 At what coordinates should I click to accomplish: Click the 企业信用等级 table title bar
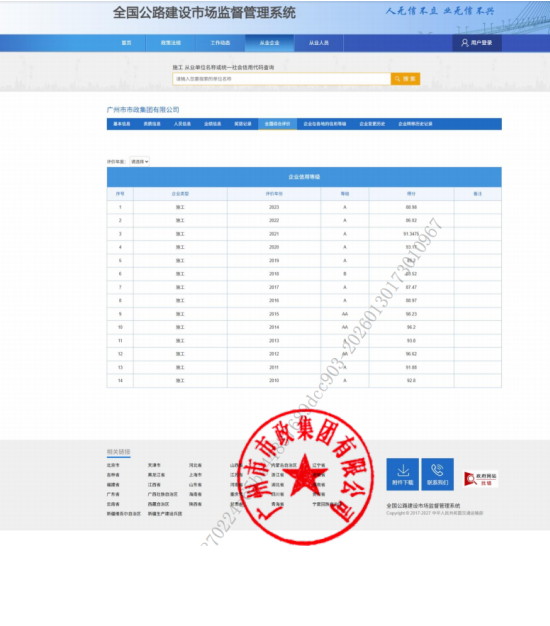tap(304, 177)
